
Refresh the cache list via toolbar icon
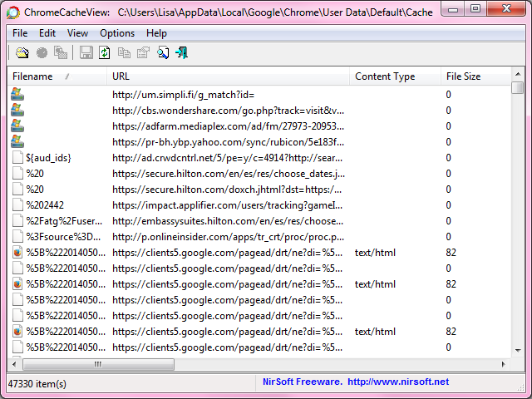coord(105,53)
